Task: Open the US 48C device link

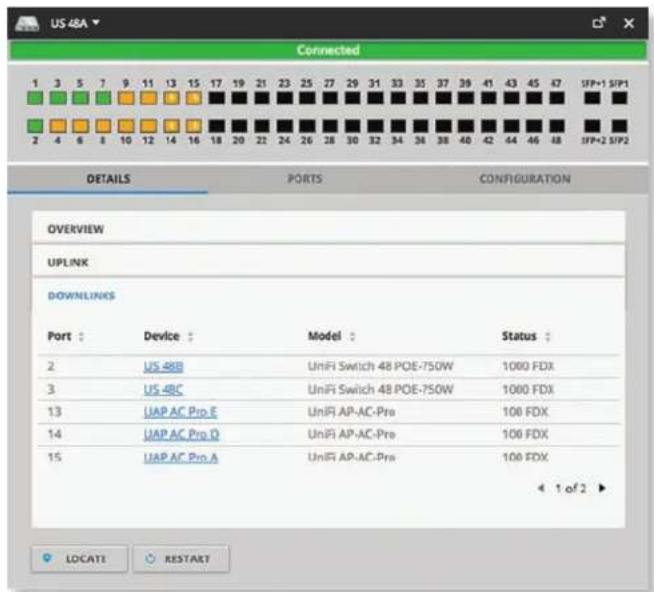Action: coord(163,389)
